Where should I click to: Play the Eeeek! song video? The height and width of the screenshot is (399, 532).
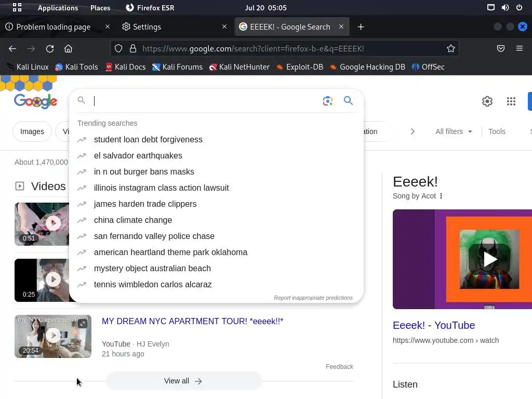[489, 259]
